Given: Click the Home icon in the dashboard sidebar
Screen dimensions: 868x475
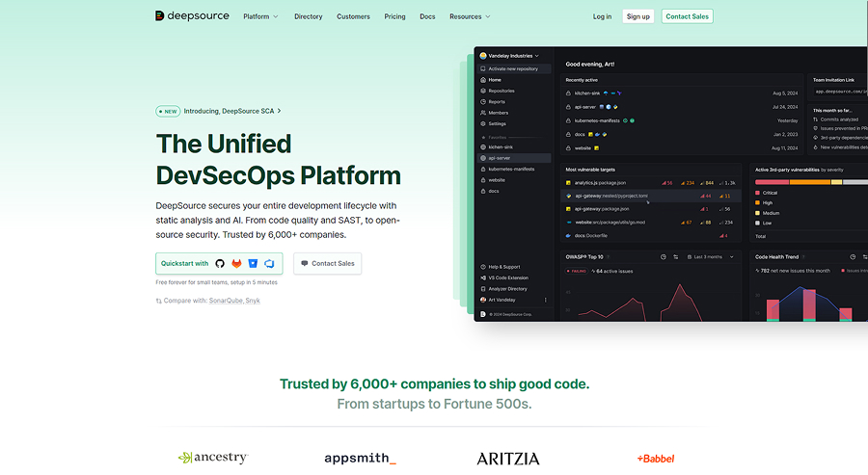Looking at the screenshot, I should tap(483, 80).
